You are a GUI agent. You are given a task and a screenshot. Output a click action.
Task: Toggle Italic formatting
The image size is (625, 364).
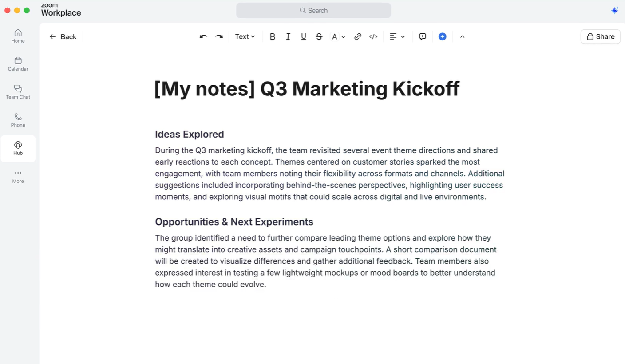click(x=288, y=36)
